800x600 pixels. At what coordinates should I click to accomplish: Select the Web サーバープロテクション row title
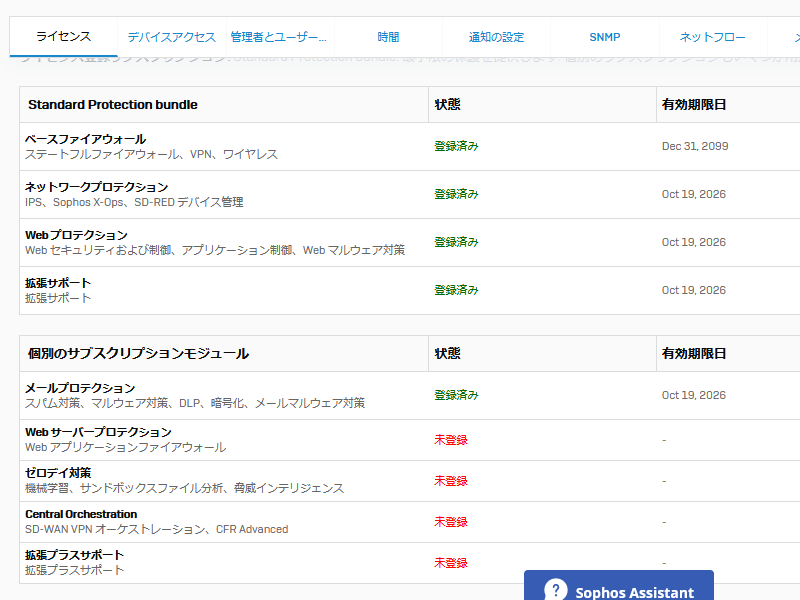pos(98,432)
